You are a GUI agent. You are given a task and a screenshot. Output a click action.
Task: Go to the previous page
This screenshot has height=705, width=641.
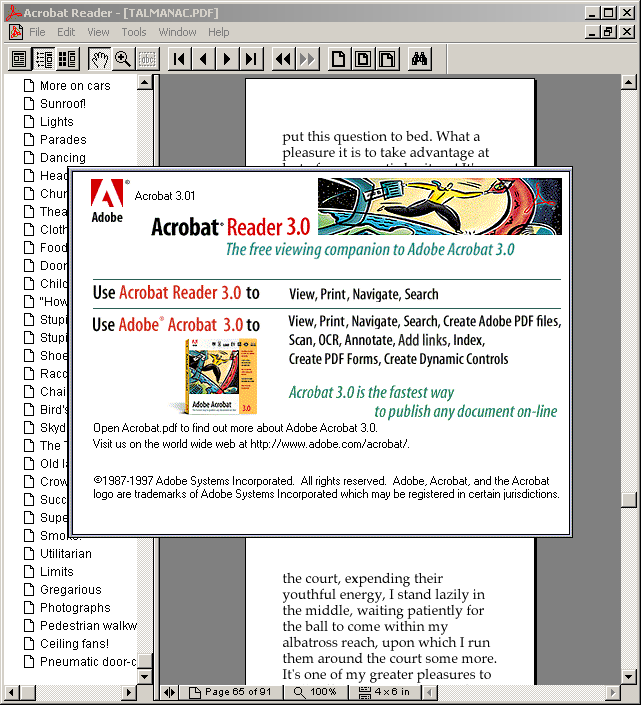[203, 59]
